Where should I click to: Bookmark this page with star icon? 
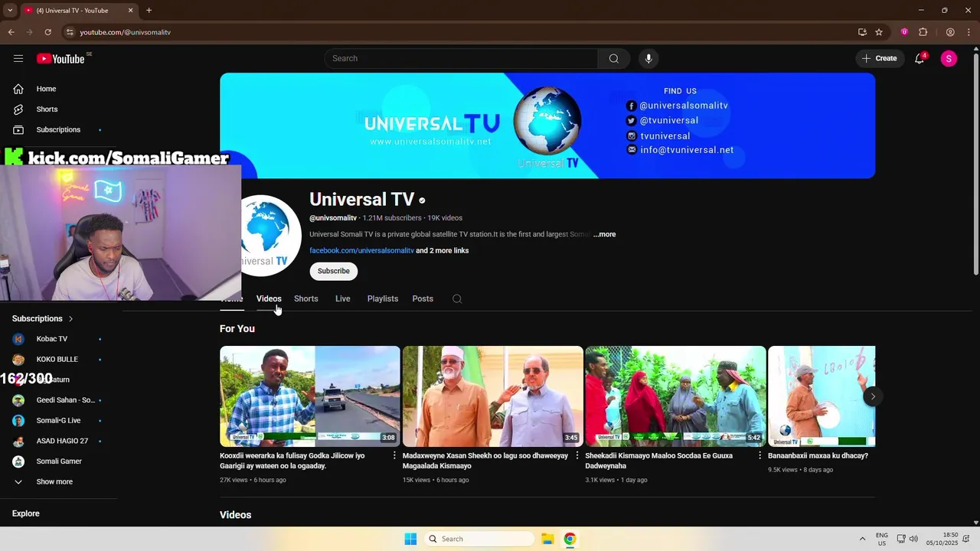tap(879, 32)
